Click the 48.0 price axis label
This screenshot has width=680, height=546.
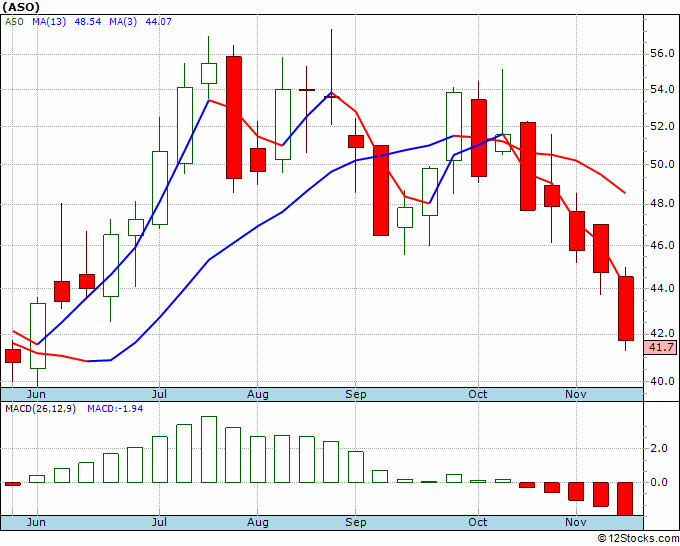tap(662, 203)
